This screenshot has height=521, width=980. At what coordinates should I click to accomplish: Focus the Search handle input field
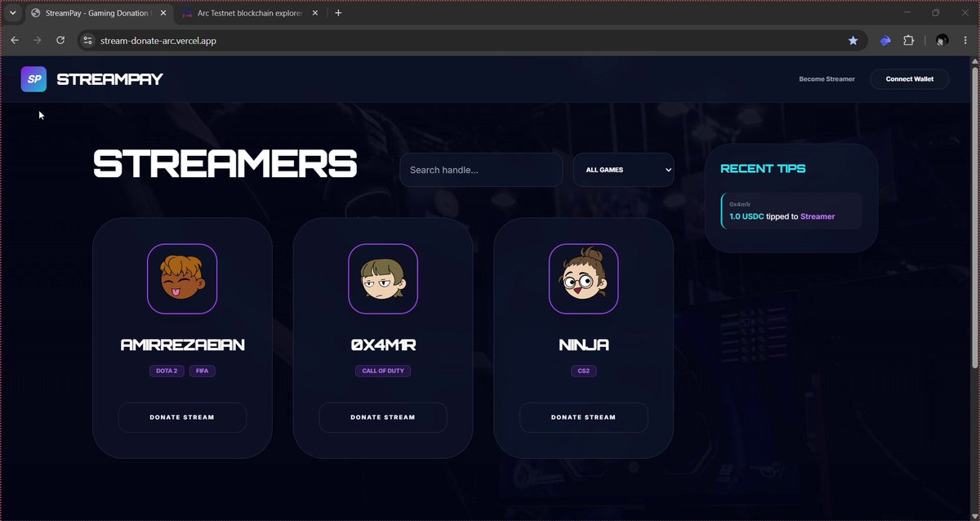point(481,170)
